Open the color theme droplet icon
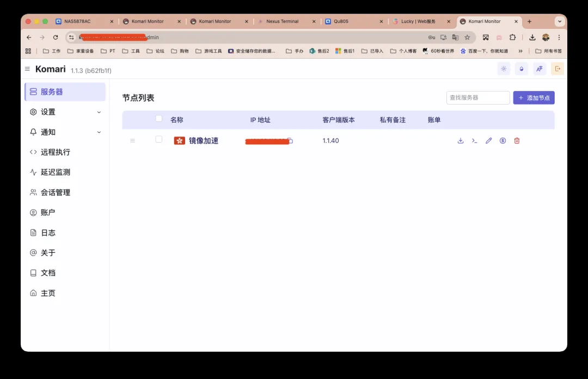This screenshot has width=588, height=379. 522,69
